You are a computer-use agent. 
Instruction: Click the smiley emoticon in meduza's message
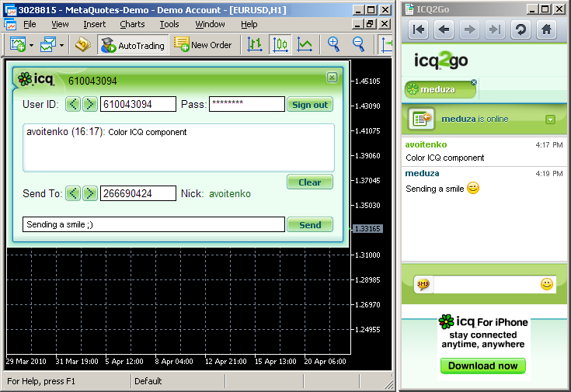click(473, 188)
